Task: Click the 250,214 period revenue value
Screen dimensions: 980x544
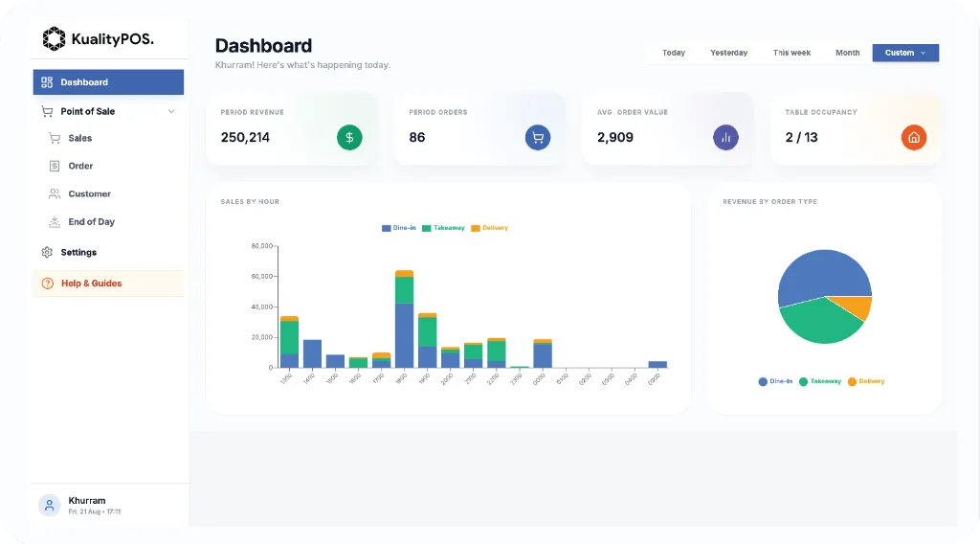Action: [x=245, y=138]
